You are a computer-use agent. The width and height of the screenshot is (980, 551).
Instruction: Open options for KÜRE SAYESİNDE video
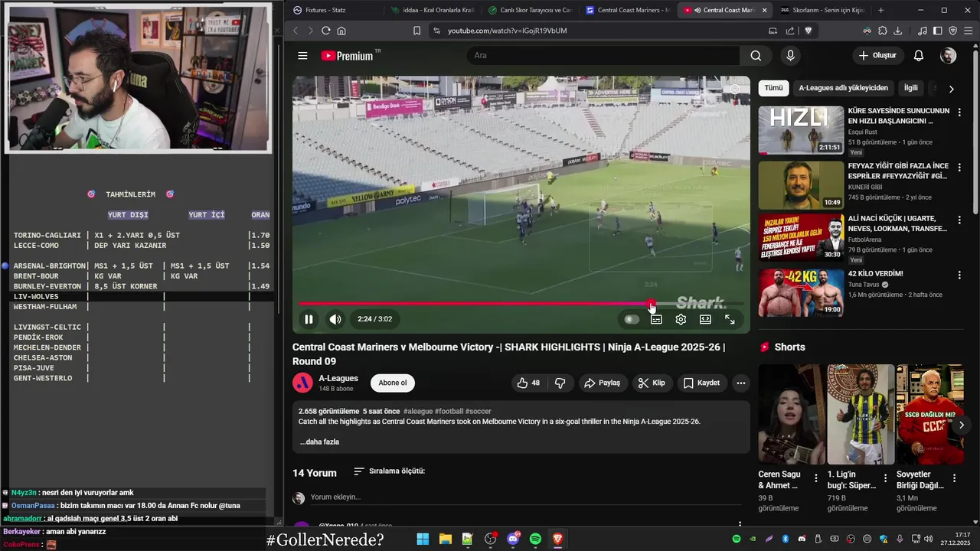(959, 112)
